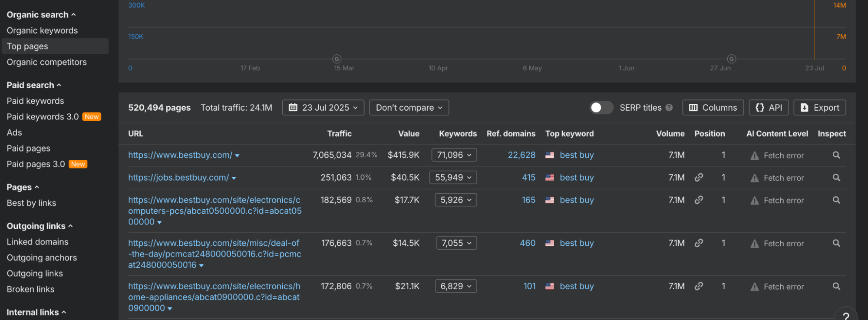868x320 pixels.
Task: Open URL menu arrow for https://www.bestbuy.com/
Action: [237, 156]
